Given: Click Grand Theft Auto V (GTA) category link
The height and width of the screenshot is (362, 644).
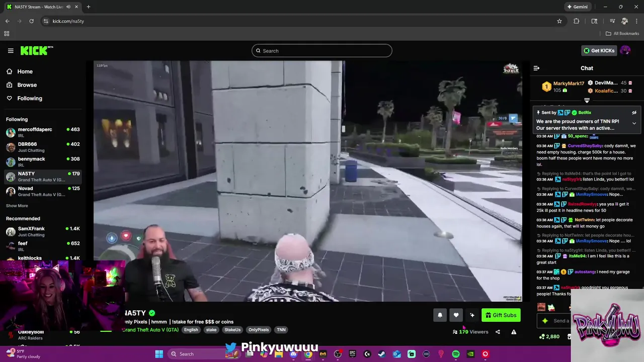Looking at the screenshot, I should 150,330.
